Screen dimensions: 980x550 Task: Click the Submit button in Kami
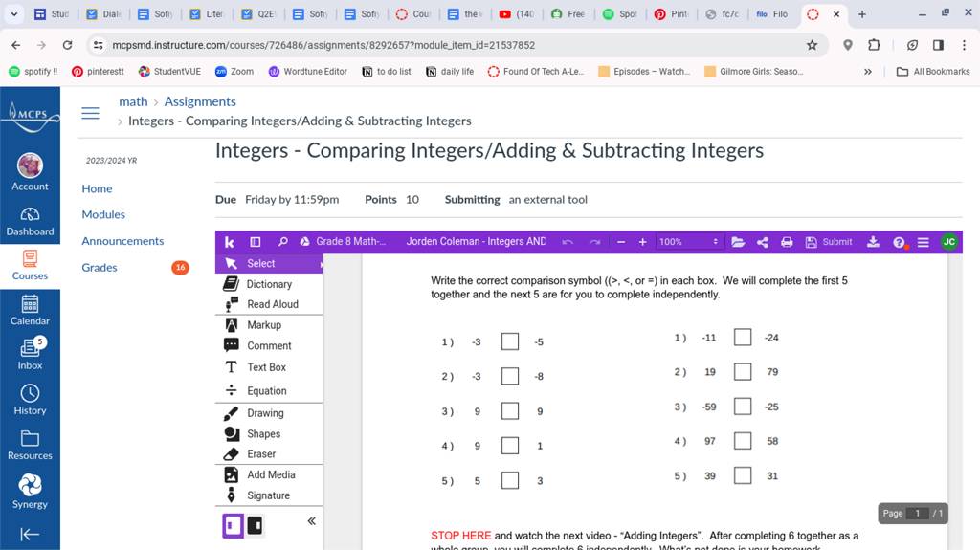click(829, 242)
